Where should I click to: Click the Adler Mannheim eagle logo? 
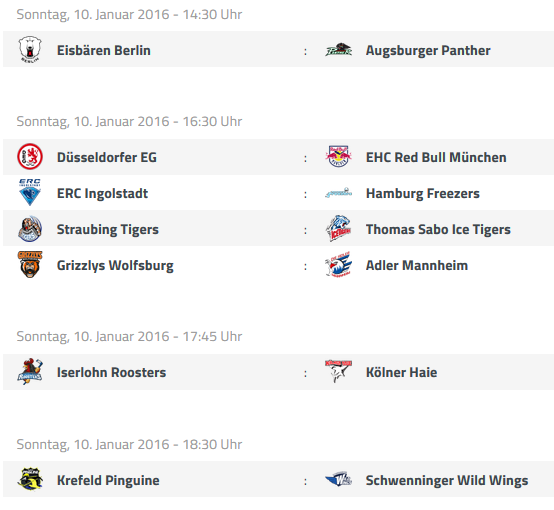click(338, 264)
